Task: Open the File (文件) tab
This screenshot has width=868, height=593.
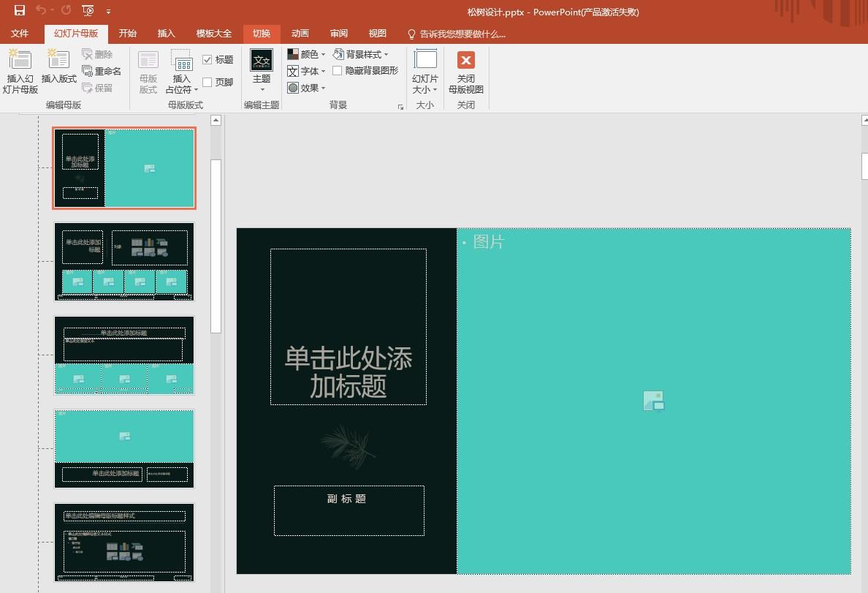Action: click(x=20, y=33)
